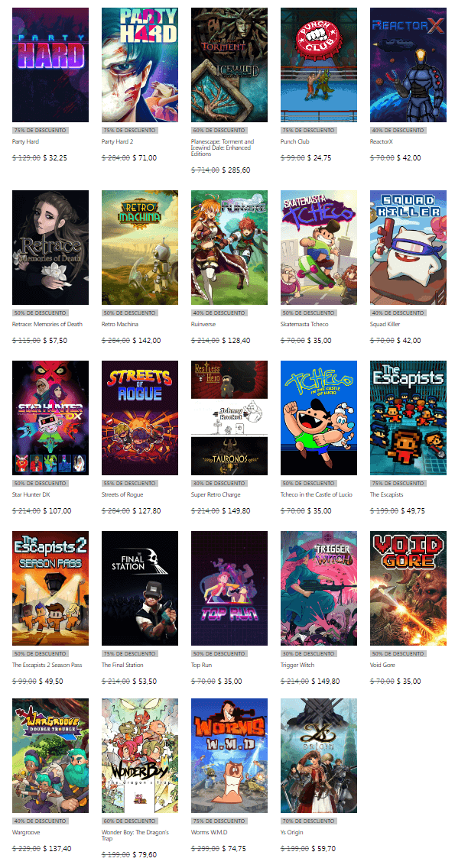The width and height of the screenshot is (468, 868).
Task: Select the Squad Killer thumbnail
Action: pyautogui.click(x=408, y=248)
